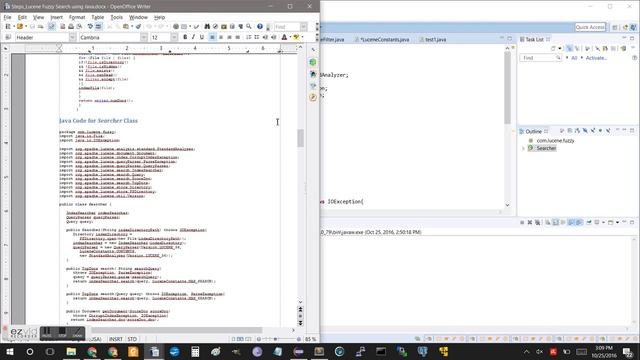Image resolution: width=640 pixels, height=360 pixels.
Task: Click the Windows Start button
Action: pyautogui.click(x=10, y=351)
